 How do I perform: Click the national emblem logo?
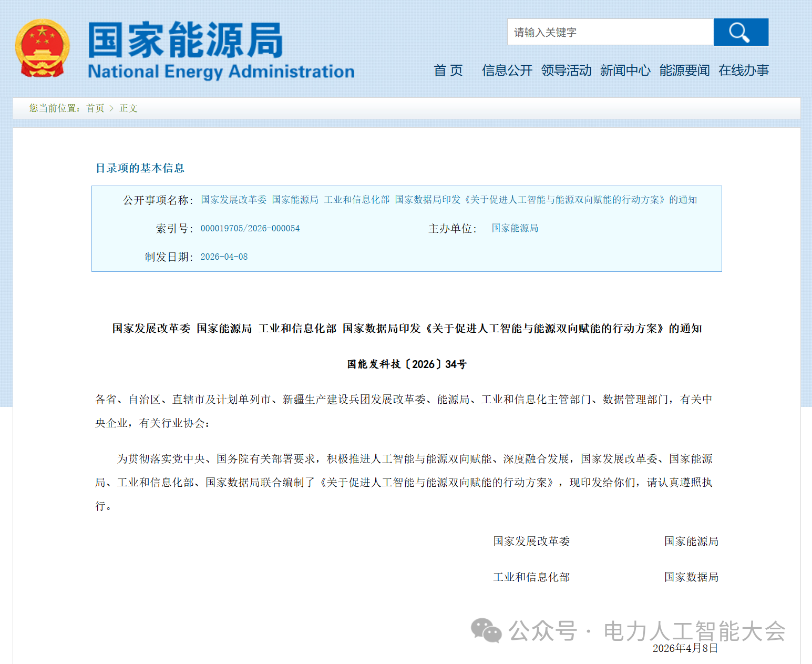[42, 48]
